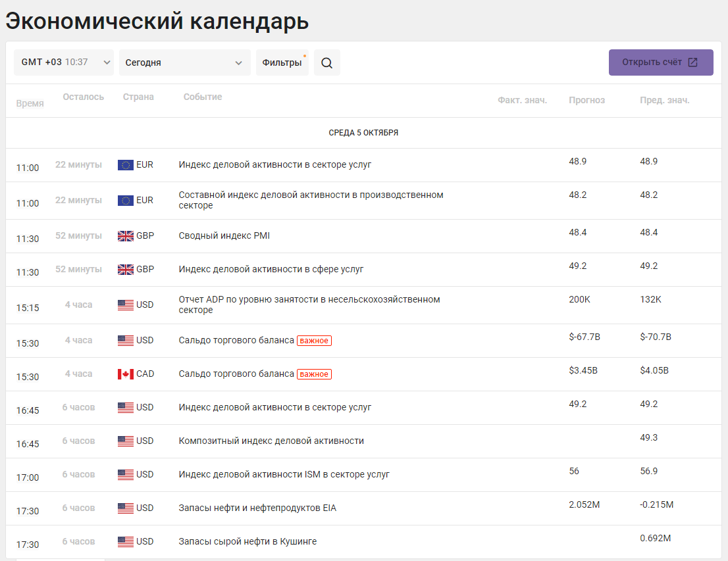
Task: Open the Сводный индекс PMI event
Action: click(x=224, y=235)
